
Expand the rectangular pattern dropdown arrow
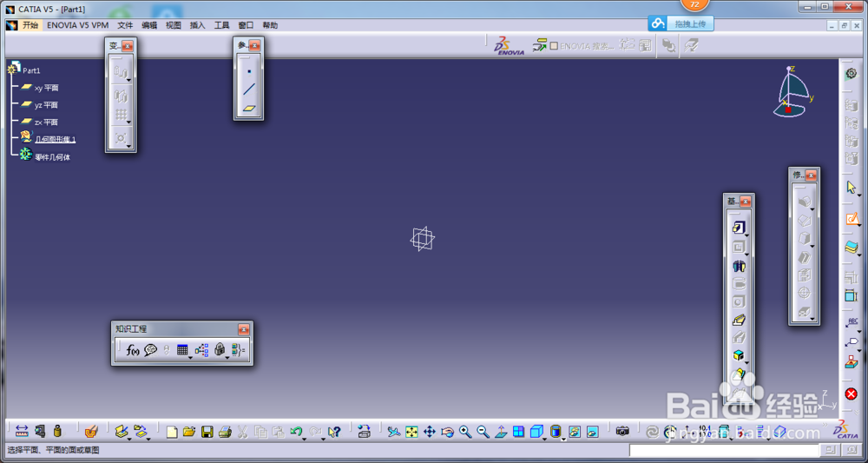[x=128, y=122]
